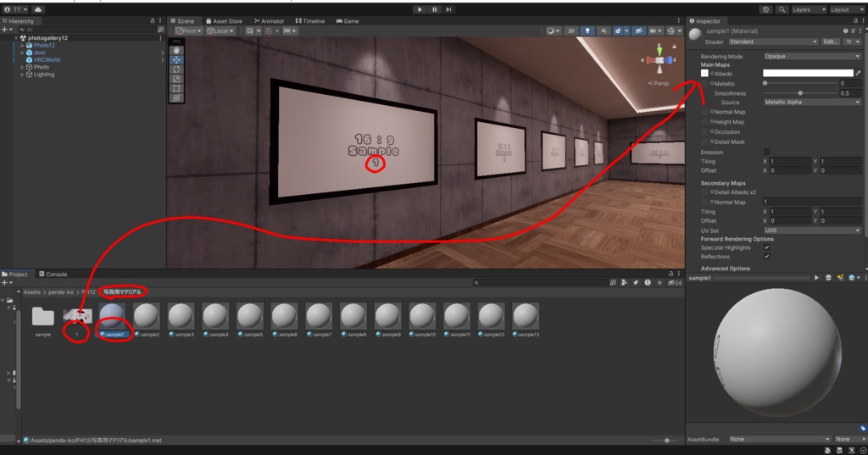Select the VRCWorld object in Hierarchy
The width and height of the screenshot is (868, 455).
pos(47,60)
